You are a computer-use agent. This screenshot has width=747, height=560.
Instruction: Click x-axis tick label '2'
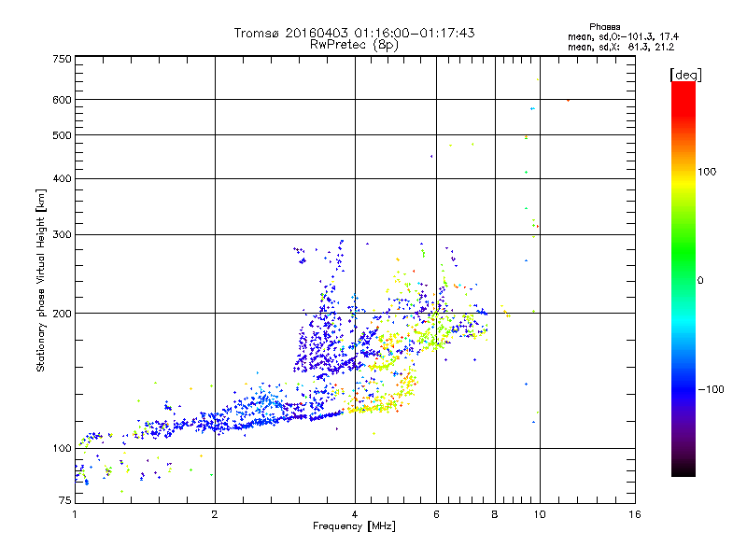click(215, 514)
